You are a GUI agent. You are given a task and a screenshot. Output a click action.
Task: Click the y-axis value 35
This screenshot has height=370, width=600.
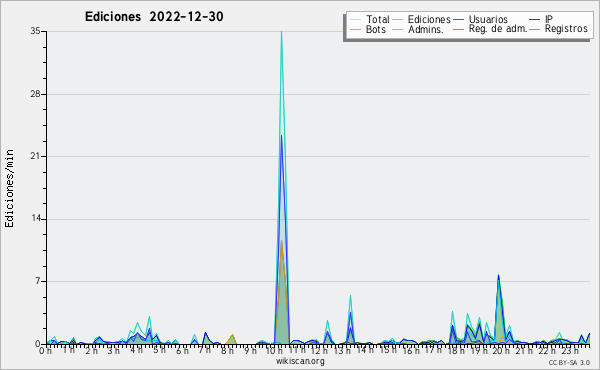click(36, 31)
